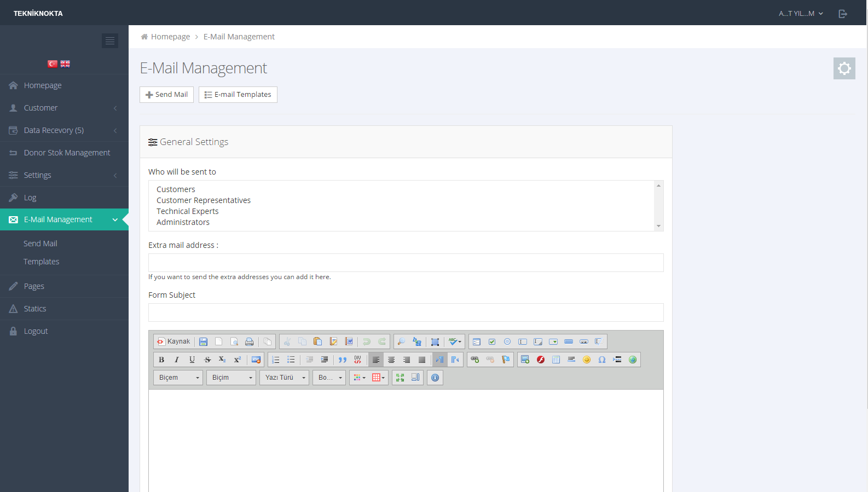Click the anchor flag icon
Screen dimensions: 868x492
click(x=506, y=360)
